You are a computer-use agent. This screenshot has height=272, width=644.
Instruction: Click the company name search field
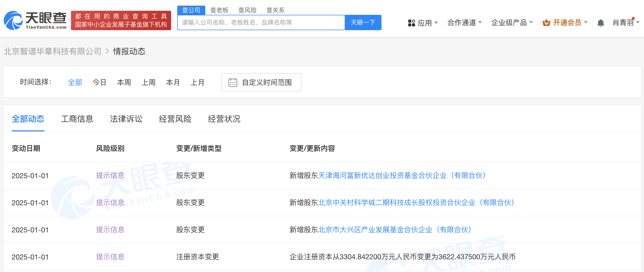pos(261,22)
